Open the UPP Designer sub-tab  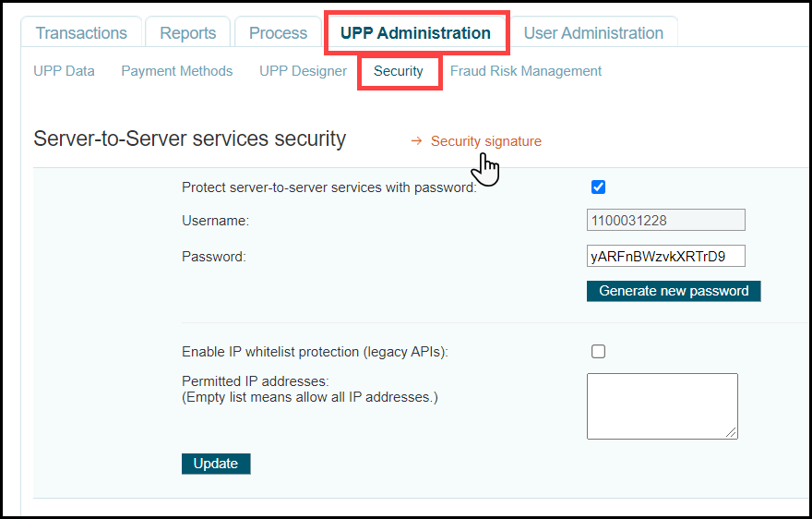point(303,71)
